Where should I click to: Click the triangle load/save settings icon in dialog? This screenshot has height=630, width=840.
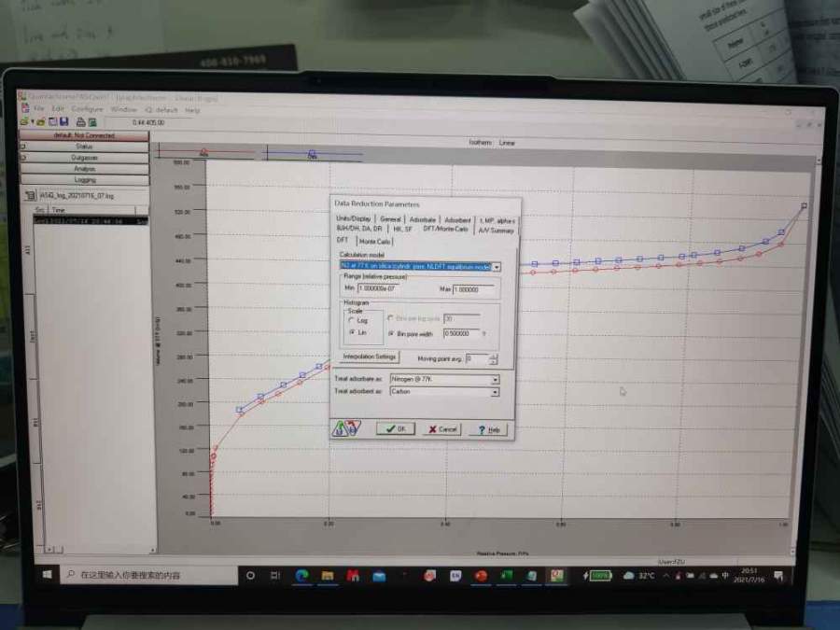[x=346, y=428]
